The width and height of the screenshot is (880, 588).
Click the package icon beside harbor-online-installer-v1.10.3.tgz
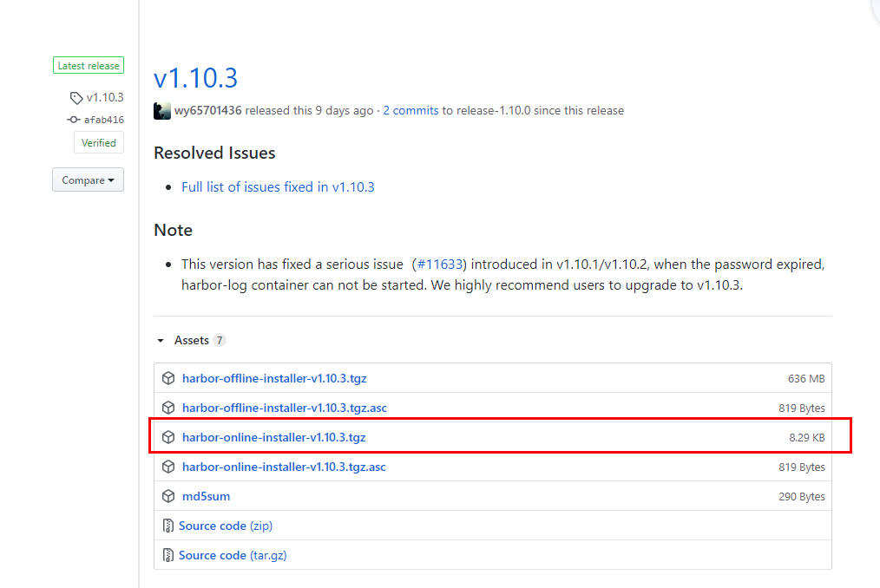tap(168, 437)
